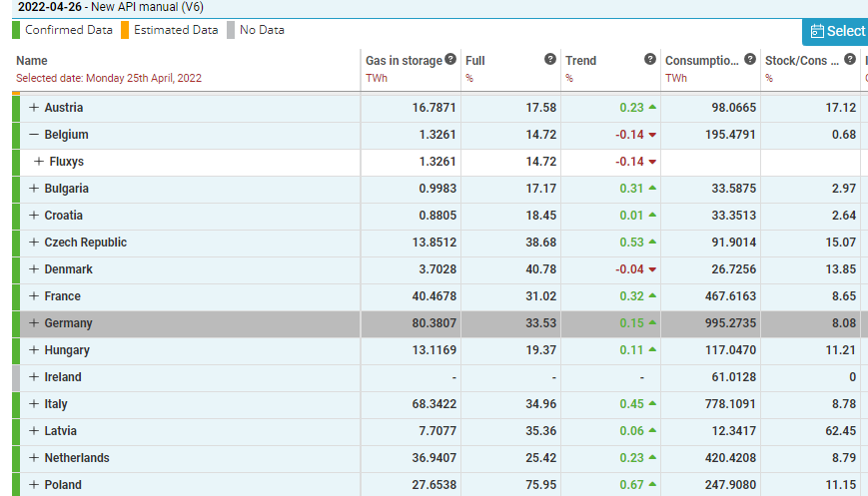
Task: Expand the France row
Action: [34, 295]
